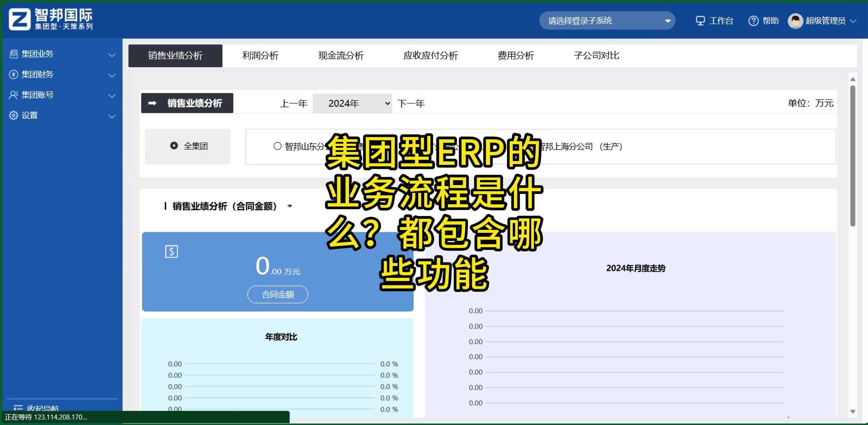The height and width of the screenshot is (425, 868).
Task: Go to 下一年 next year
Action: point(411,103)
